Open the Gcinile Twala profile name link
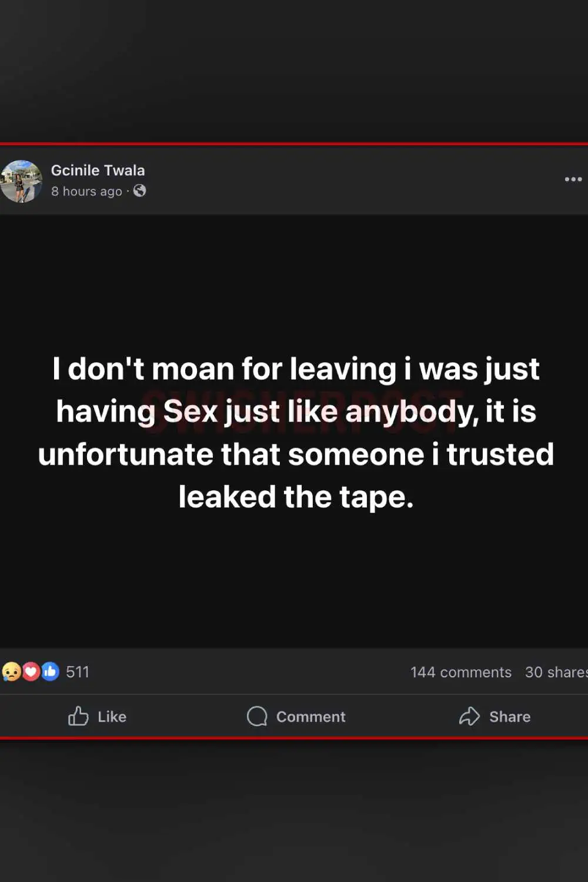 [98, 171]
